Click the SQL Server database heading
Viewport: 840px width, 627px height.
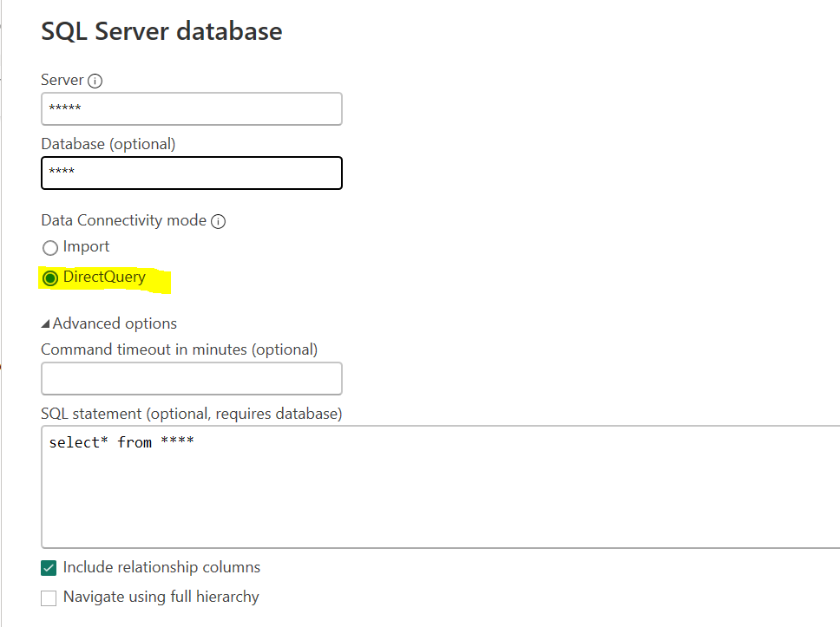[x=161, y=31]
